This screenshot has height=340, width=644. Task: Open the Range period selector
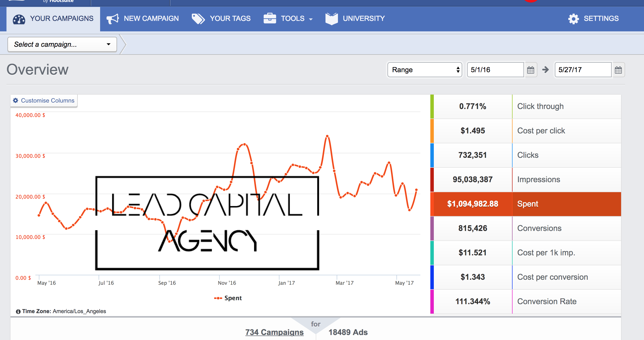[x=425, y=70]
